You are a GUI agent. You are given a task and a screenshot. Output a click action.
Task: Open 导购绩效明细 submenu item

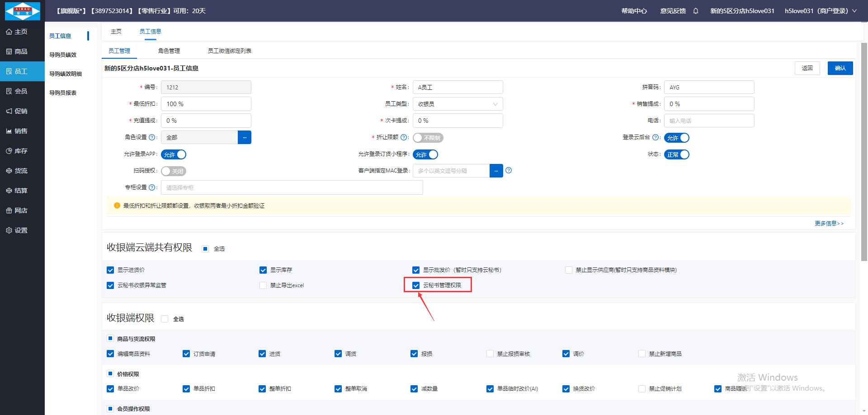coord(66,74)
